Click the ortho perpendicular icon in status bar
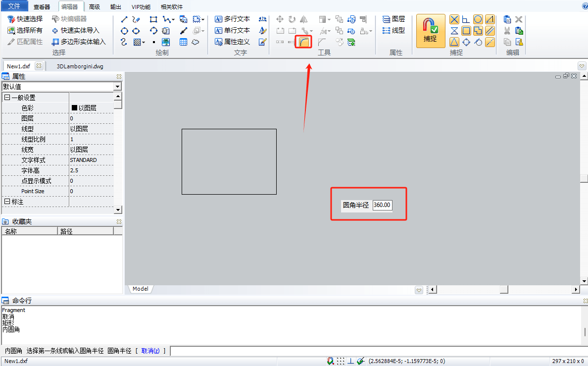This screenshot has height=366, width=588. click(350, 361)
